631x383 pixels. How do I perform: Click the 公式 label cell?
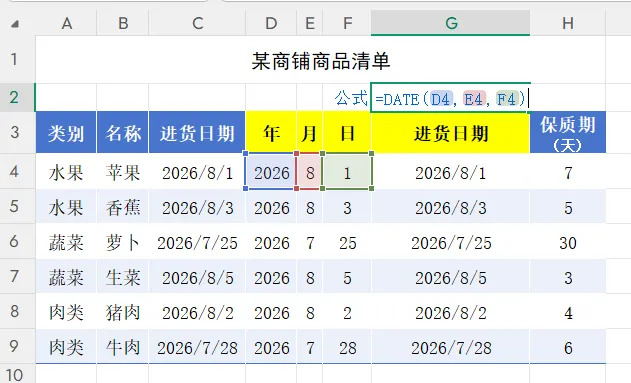tap(347, 98)
